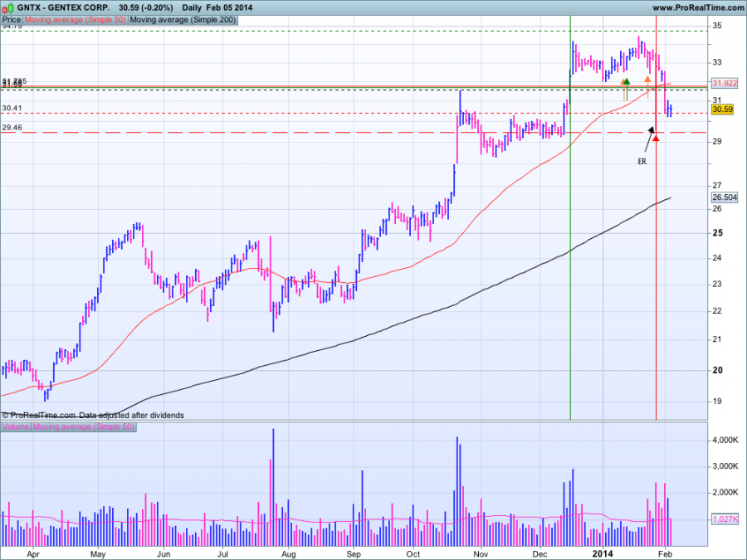747x560 pixels.
Task: Click the red 31.922 moving average tag
Action: click(725, 83)
